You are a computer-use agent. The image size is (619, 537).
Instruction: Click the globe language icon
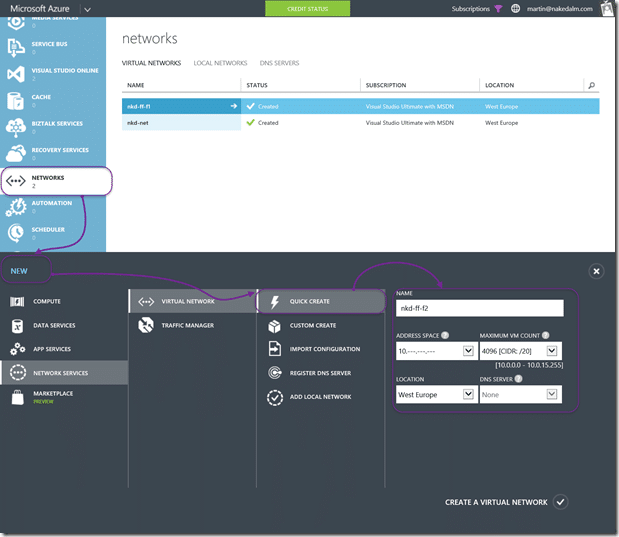515,9
